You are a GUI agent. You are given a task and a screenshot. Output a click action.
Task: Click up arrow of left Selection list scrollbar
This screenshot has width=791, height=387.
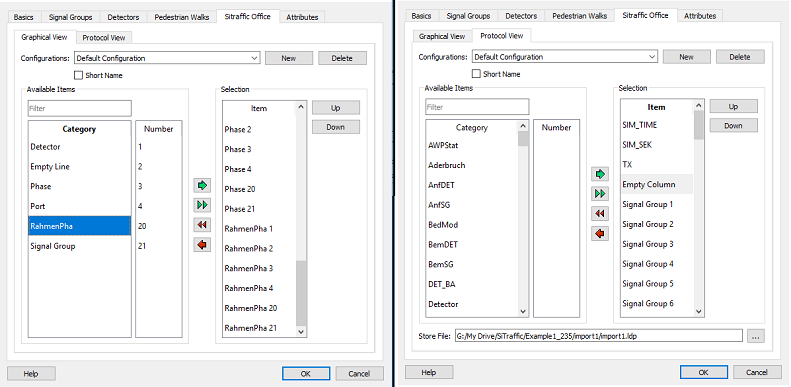pos(301,107)
